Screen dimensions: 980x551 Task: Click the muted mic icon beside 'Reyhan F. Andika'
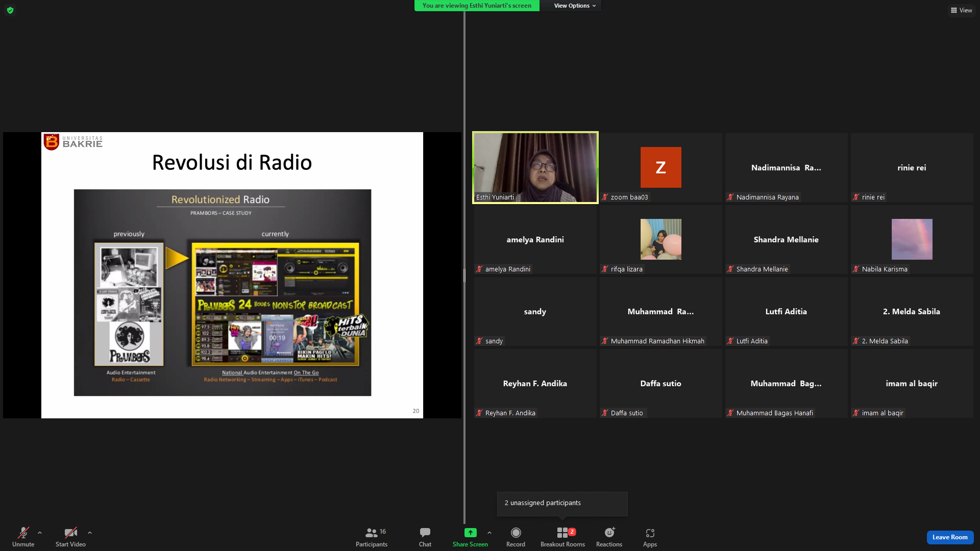coord(479,413)
